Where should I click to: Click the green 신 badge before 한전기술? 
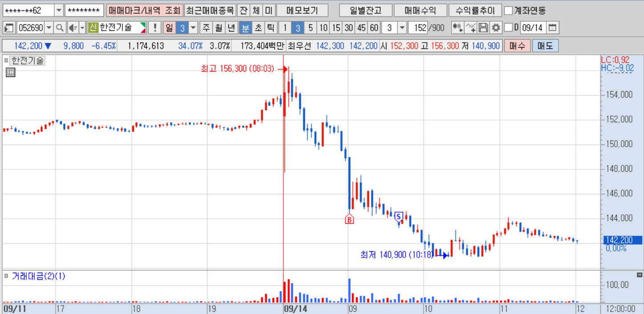93,28
